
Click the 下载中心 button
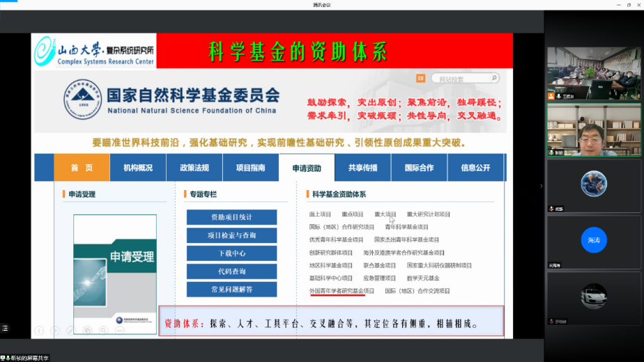(231, 253)
